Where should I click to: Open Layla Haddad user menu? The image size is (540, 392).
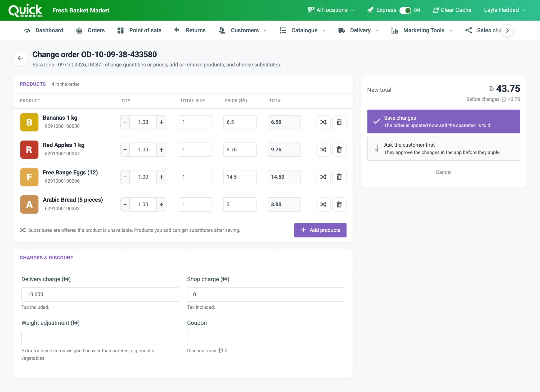pos(505,10)
